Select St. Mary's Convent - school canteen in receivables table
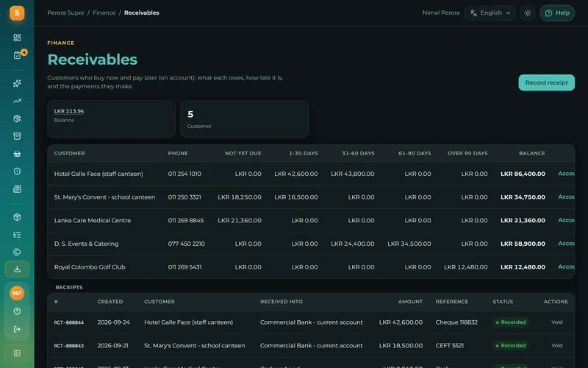Viewport: 588px width, 368px height. pyautogui.click(x=104, y=197)
